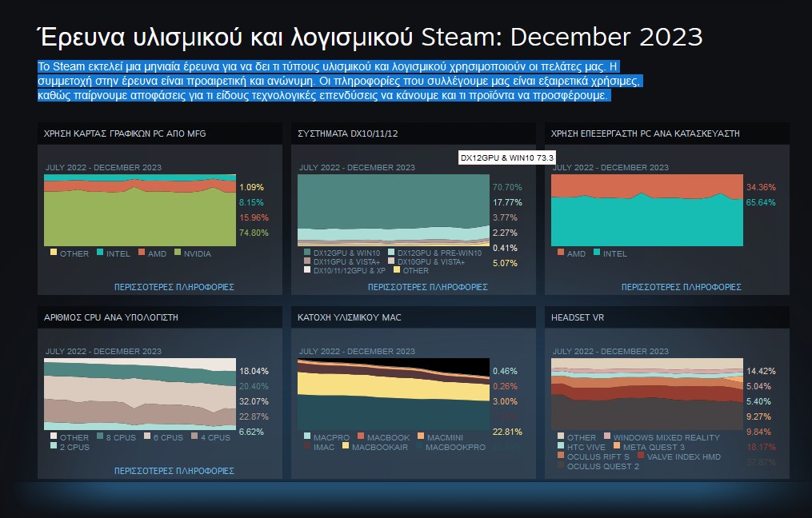812x518 pixels.
Task: Click the DX10/11/12 systems area chart
Action: click(394, 210)
